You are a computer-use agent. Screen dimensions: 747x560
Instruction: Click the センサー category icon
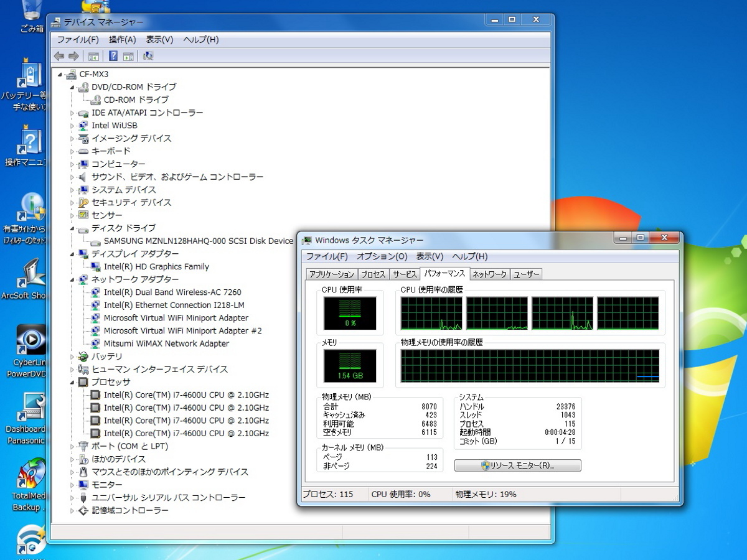(x=83, y=215)
